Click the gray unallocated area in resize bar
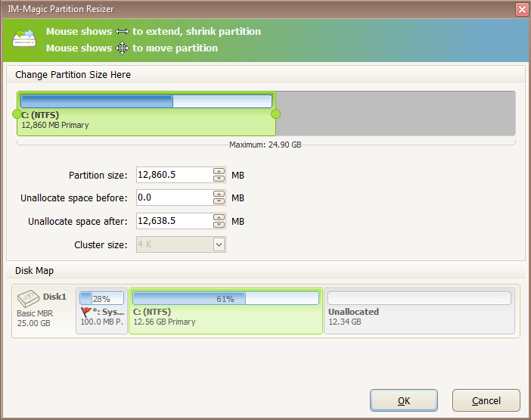This screenshot has width=531, height=420. coord(396,114)
